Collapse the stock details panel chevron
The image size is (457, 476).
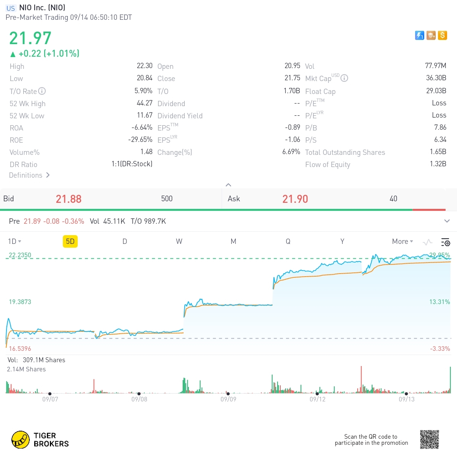tap(228, 185)
